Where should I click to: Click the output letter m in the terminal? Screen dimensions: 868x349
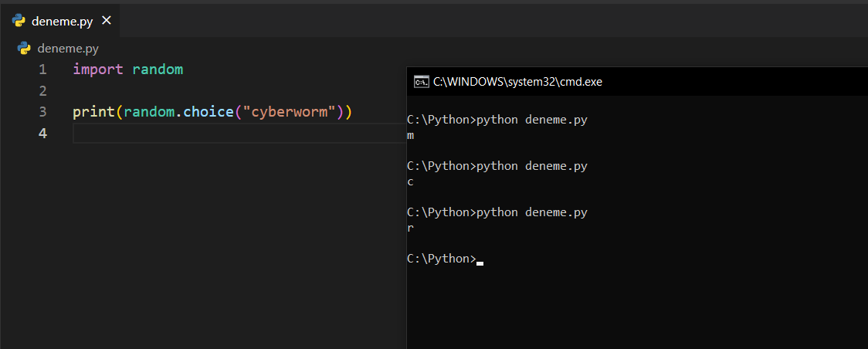pyautogui.click(x=411, y=136)
